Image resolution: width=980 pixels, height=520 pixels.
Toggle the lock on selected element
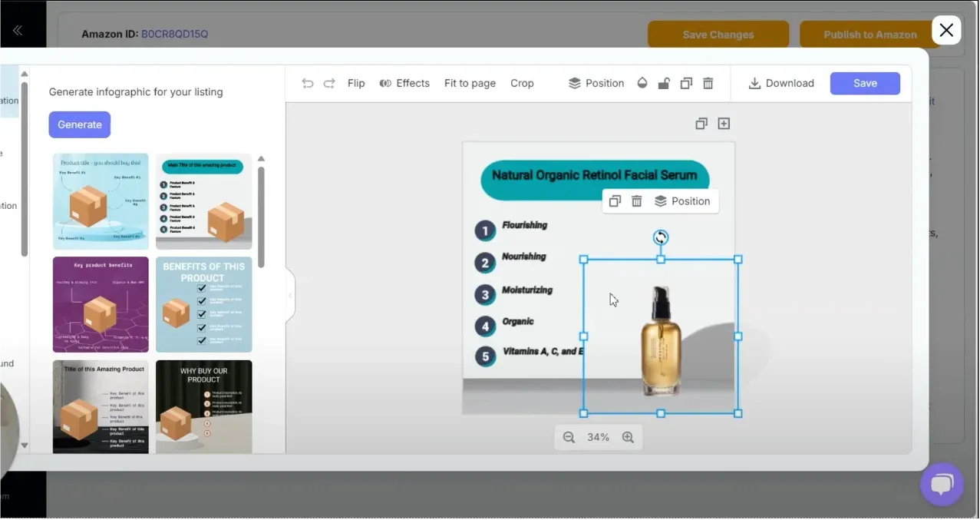(664, 84)
